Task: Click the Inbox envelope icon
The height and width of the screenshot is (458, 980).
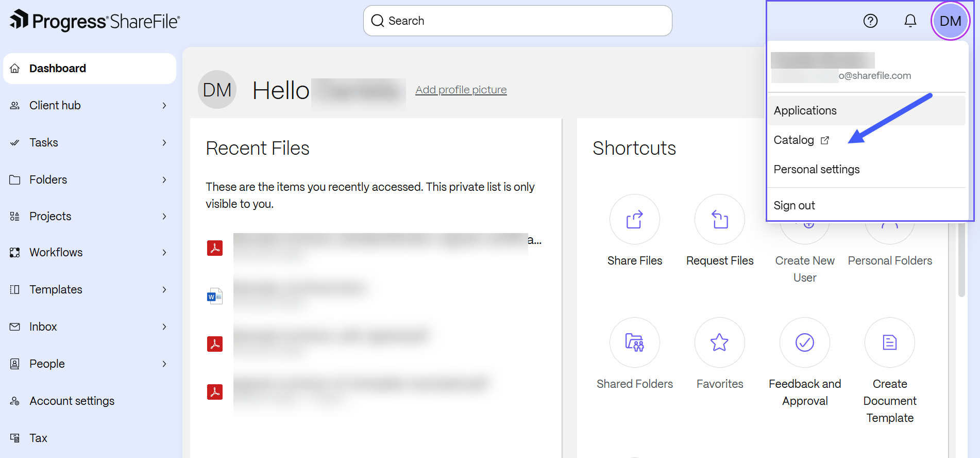Action: tap(15, 327)
